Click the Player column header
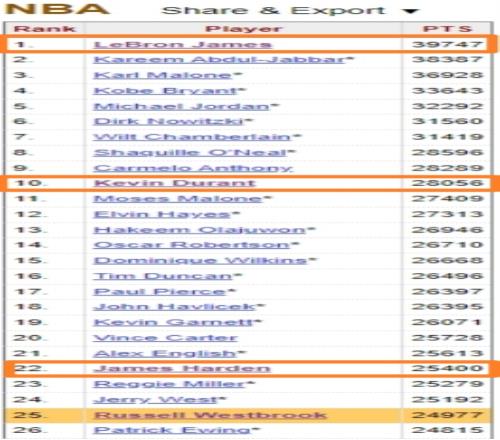 tap(243, 29)
